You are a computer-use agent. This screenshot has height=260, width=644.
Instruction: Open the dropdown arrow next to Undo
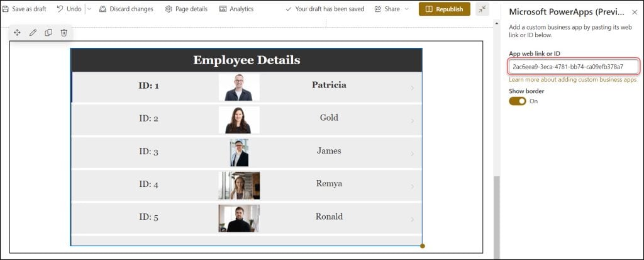tap(89, 9)
